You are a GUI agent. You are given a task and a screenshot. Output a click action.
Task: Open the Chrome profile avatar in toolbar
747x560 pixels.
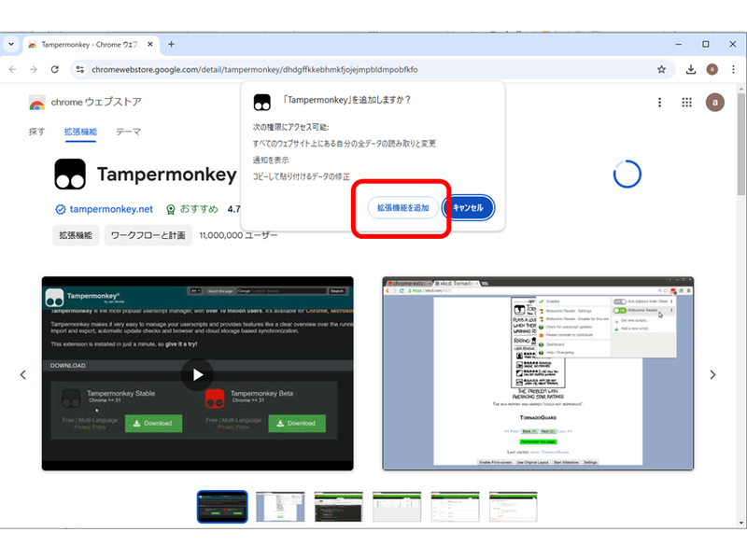(x=712, y=69)
